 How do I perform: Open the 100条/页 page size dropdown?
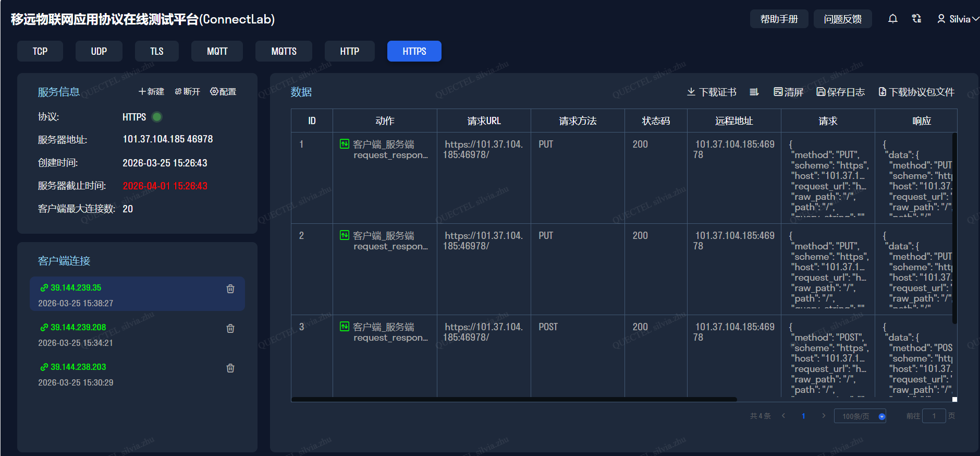860,416
